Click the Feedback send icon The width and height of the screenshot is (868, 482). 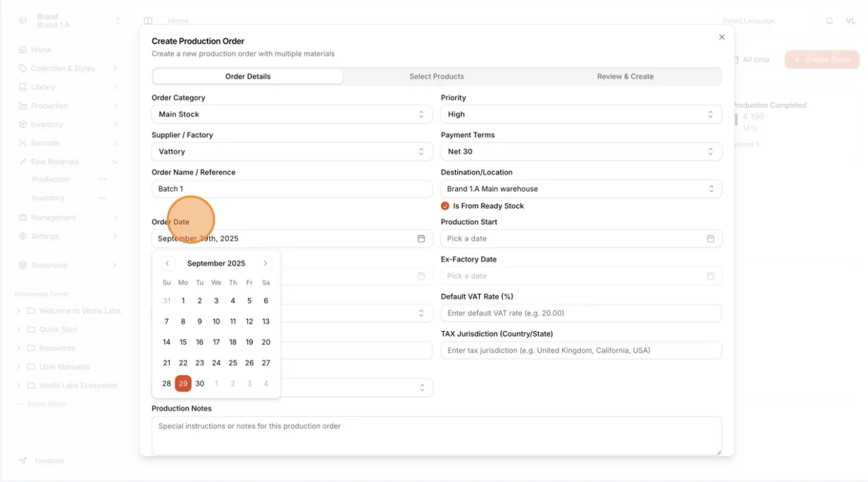coord(23,461)
